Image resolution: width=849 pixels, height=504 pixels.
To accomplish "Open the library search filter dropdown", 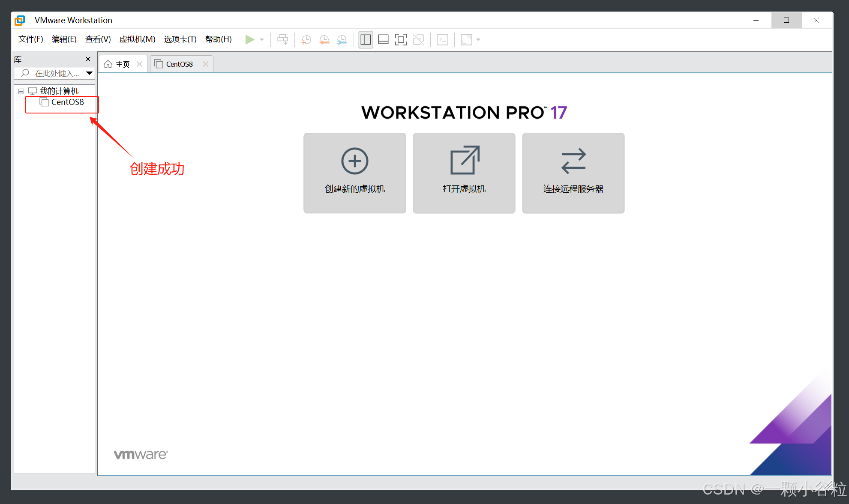I will tap(89, 73).
